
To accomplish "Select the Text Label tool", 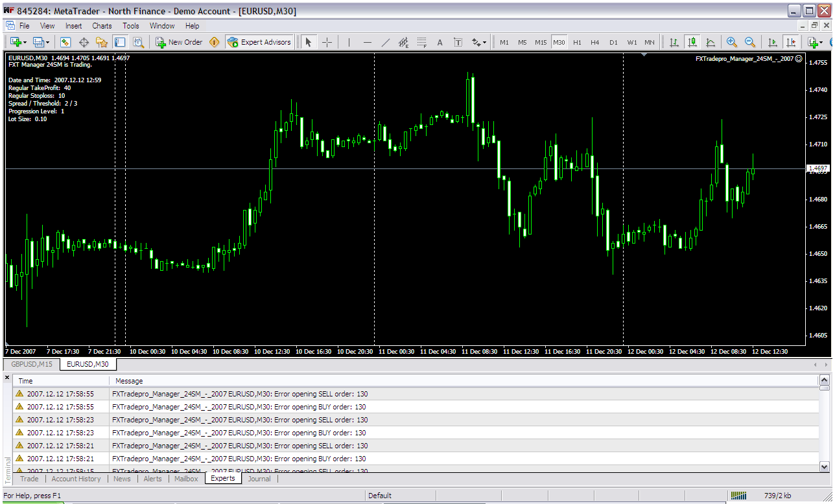I will [x=458, y=42].
